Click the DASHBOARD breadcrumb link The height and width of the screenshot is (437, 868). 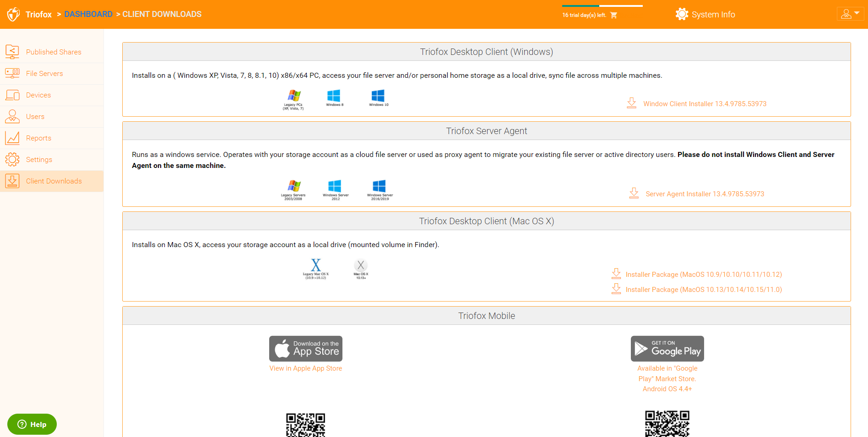tap(88, 14)
